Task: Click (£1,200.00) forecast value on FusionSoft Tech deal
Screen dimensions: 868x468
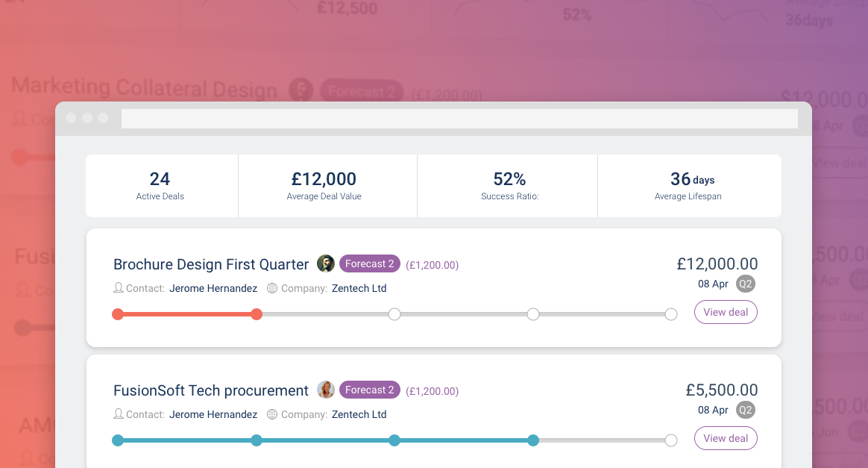Action: [433, 391]
